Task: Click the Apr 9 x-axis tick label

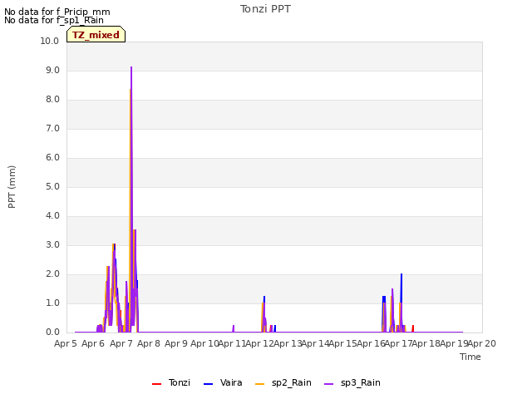Action: (x=176, y=343)
